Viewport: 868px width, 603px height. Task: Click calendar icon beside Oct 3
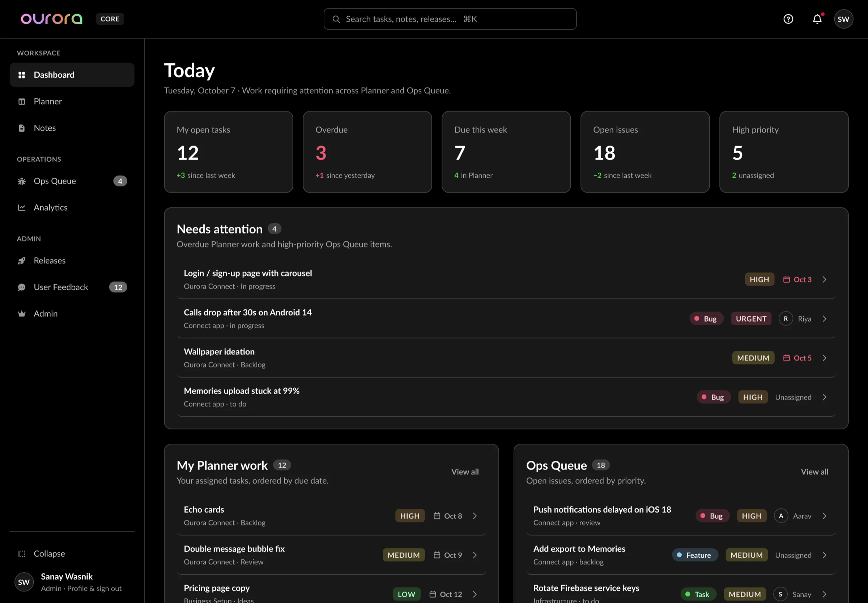click(787, 279)
